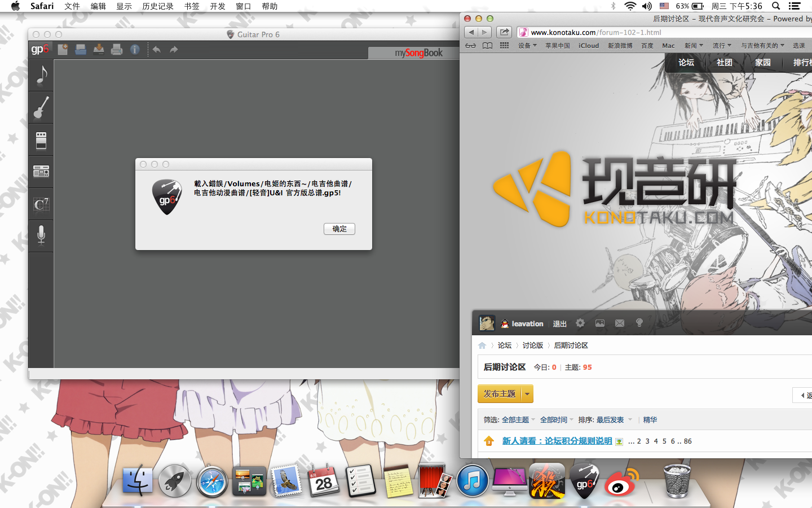Image resolution: width=812 pixels, height=508 pixels.
Task: Open Spotlight search in the menu bar
Action: click(x=776, y=6)
